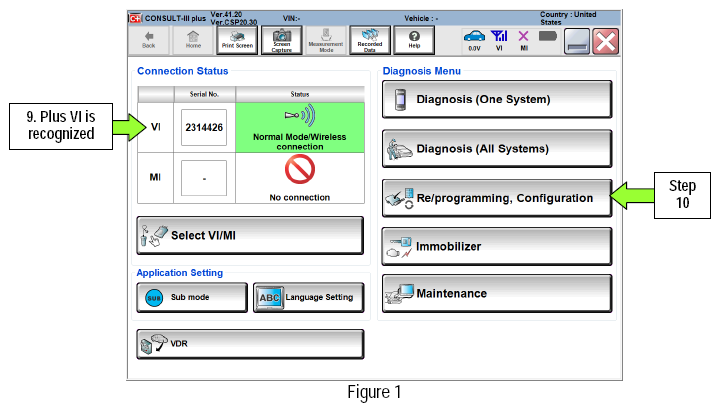Screen dimensions: 720x412
Task: Click the Status column header
Action: click(300, 94)
